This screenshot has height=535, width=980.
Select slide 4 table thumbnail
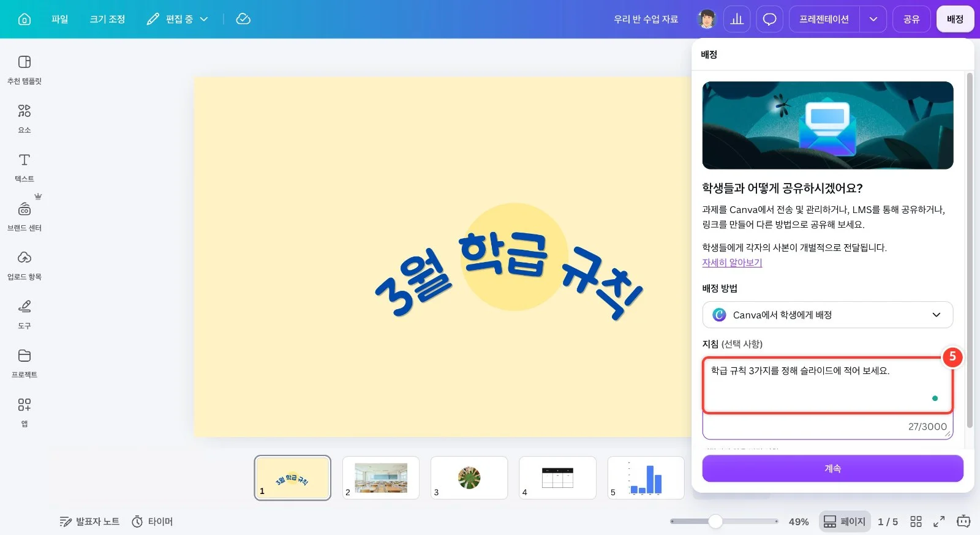coord(557,477)
